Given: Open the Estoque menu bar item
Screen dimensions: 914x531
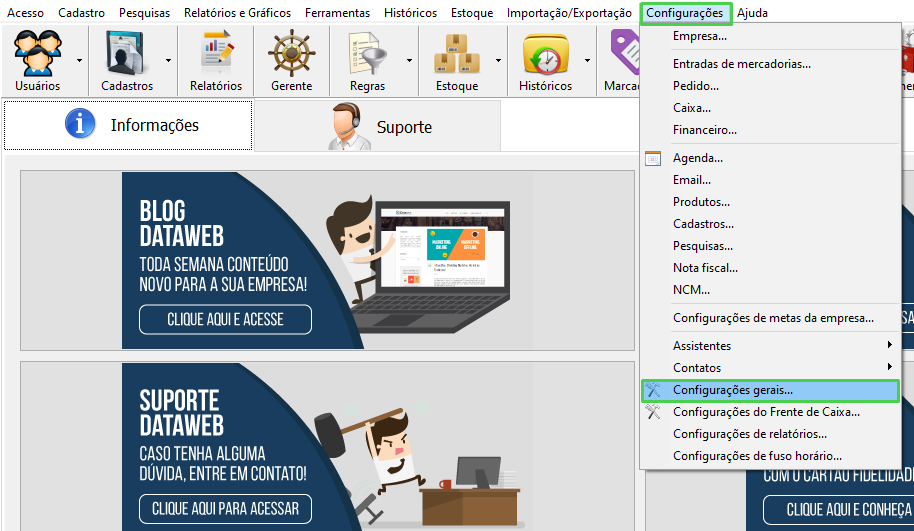Looking at the screenshot, I should [x=472, y=12].
